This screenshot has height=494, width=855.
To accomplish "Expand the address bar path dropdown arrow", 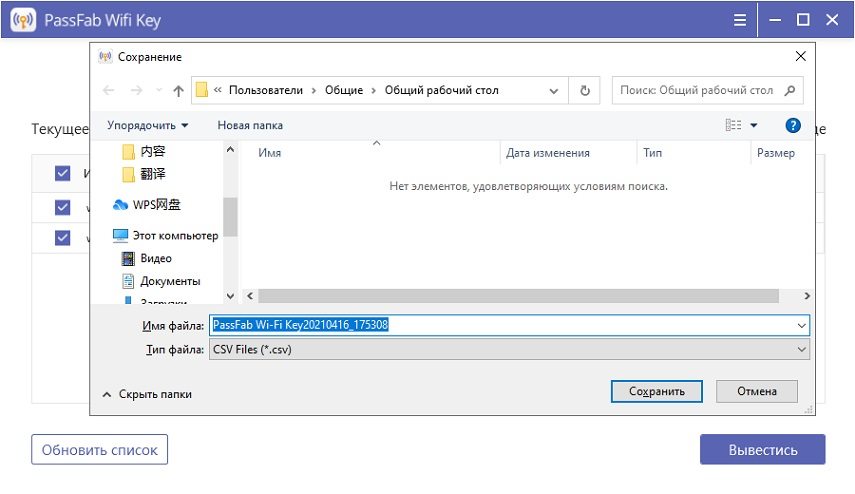I will point(553,91).
